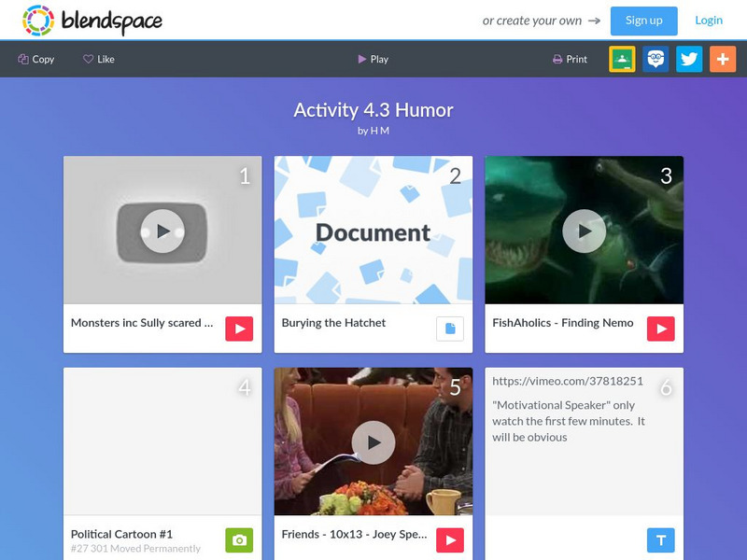Share on Twitter
This screenshot has height=560, width=747.
click(x=689, y=59)
